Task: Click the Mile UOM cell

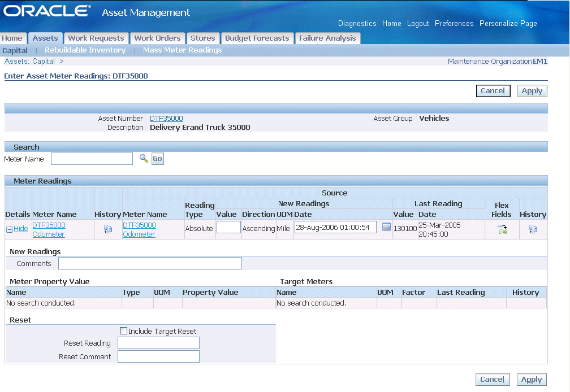Action: pos(283,229)
